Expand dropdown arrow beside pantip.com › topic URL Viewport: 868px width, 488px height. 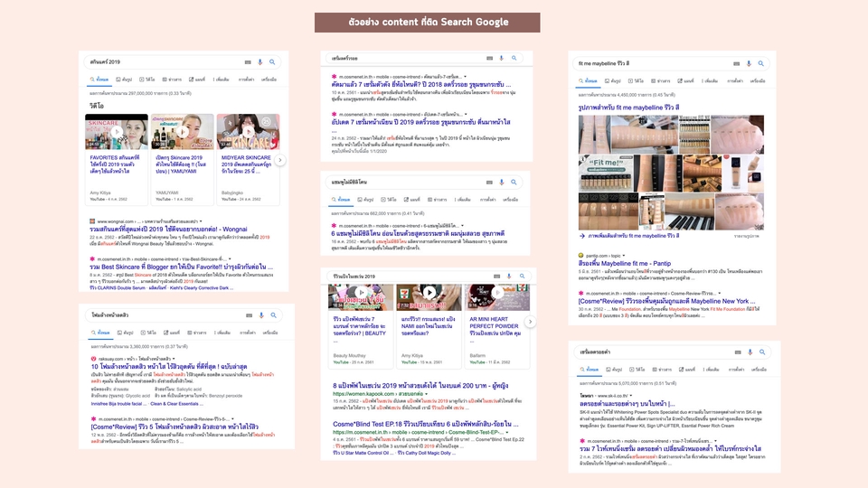tap(623, 256)
